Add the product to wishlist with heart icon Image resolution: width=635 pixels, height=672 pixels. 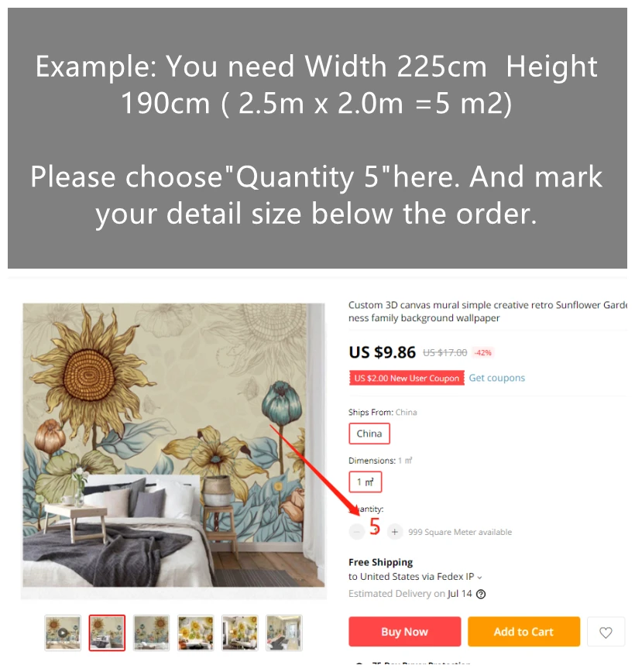coord(605,631)
